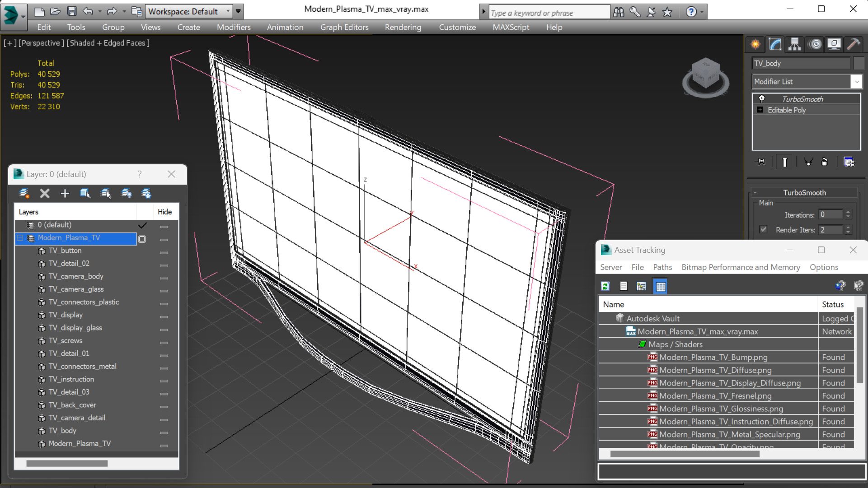Open the Workspace Default dropdown

[228, 11]
